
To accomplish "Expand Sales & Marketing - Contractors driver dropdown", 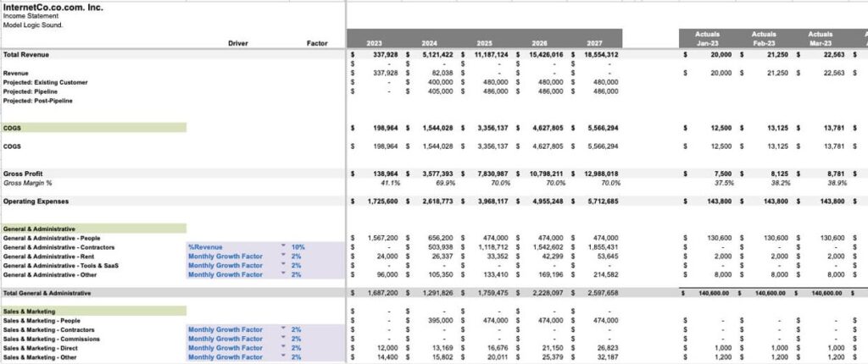I will (282, 329).
